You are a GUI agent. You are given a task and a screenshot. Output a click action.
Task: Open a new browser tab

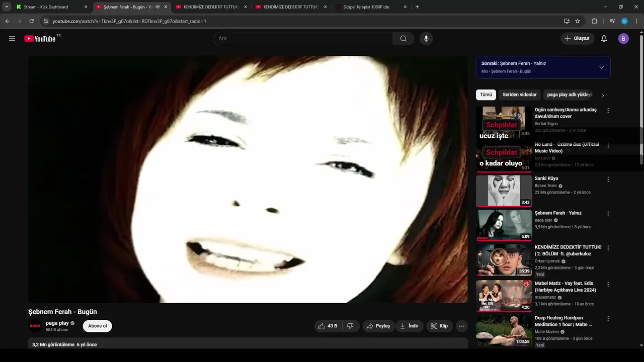click(x=417, y=7)
